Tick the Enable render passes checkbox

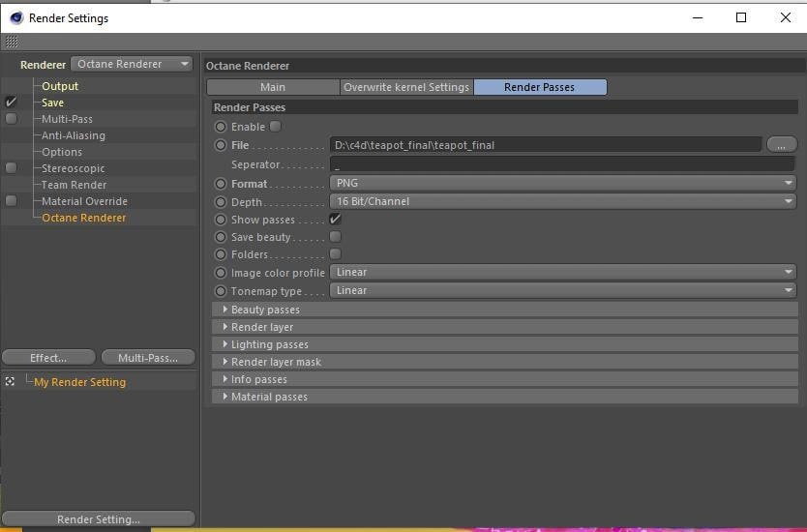(276, 126)
